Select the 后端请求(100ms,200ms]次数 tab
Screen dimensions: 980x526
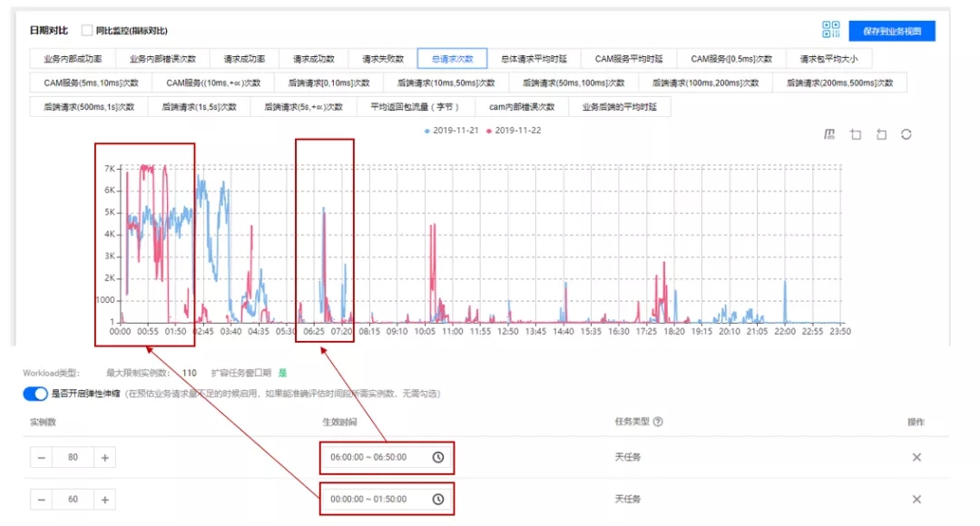705,83
